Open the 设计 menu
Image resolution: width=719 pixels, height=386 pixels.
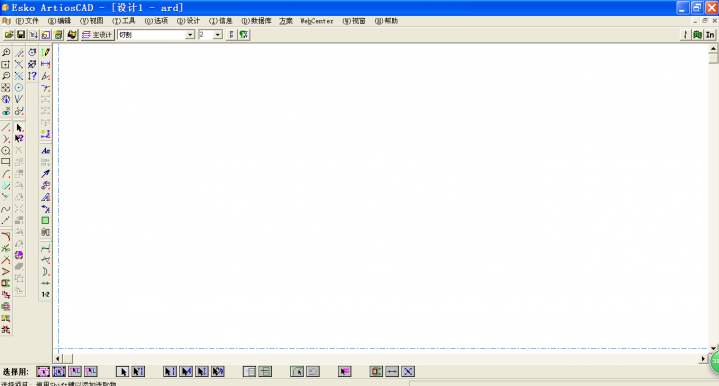[188, 21]
